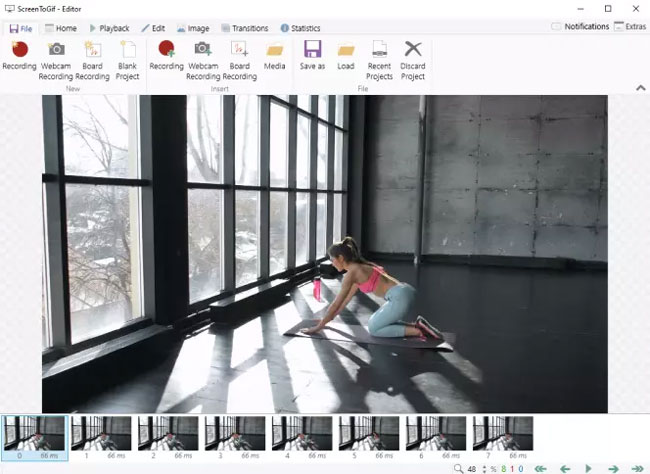Create a new Blank Project
The width and height of the screenshot is (650, 474).
[x=127, y=61]
